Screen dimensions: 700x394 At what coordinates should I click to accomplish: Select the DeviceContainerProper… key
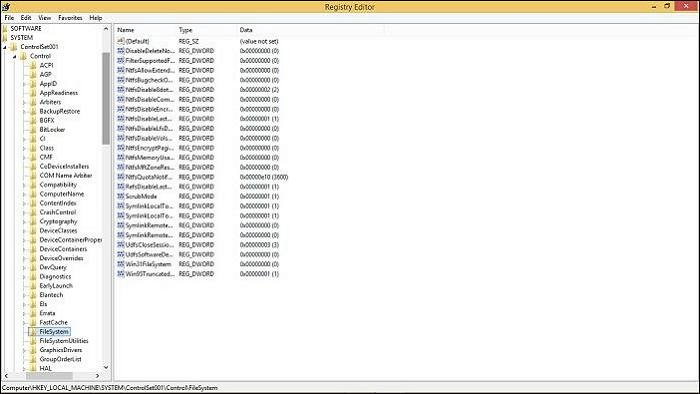point(71,240)
